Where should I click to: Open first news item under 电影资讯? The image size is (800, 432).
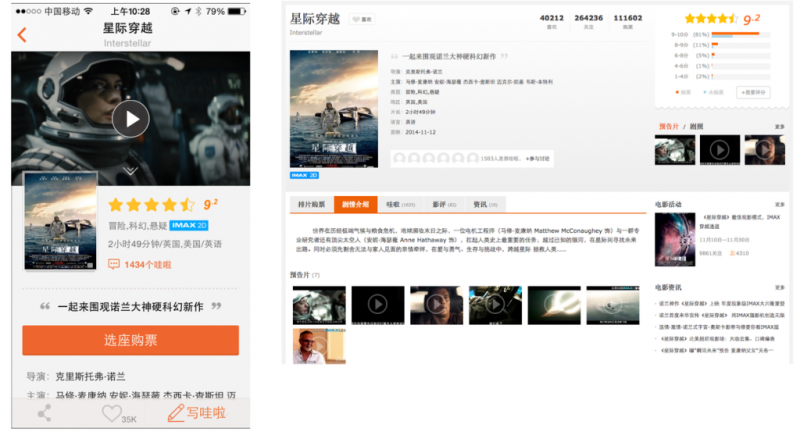[x=721, y=303]
